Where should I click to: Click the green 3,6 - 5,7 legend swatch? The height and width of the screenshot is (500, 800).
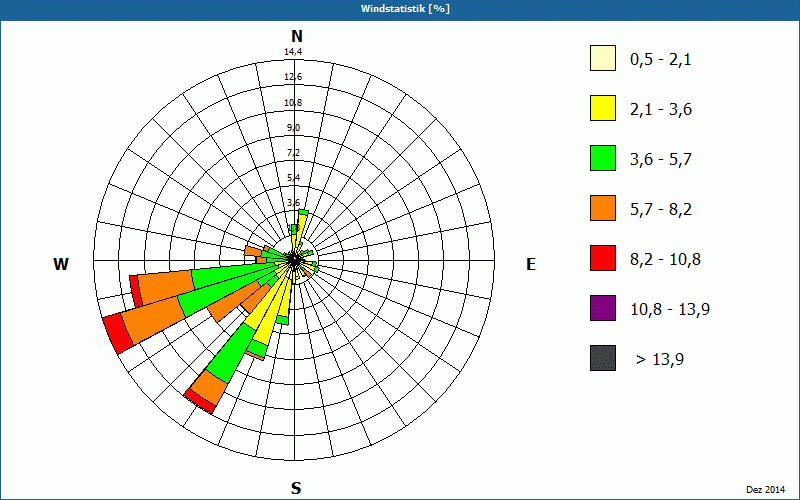pos(603,158)
